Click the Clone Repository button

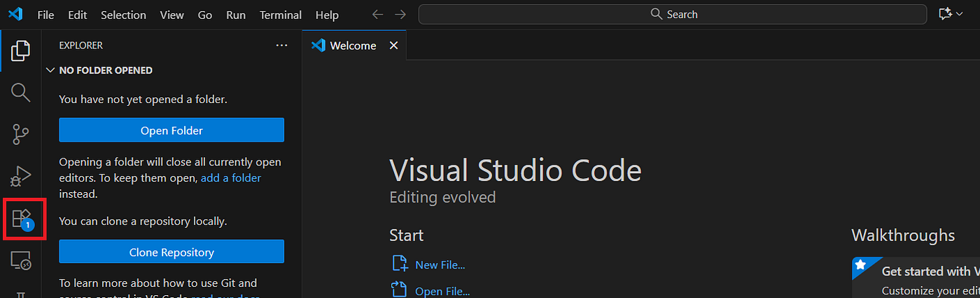[x=171, y=252]
